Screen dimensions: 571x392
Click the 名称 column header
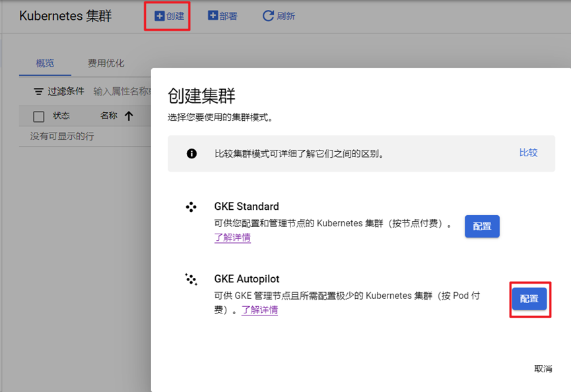click(x=109, y=115)
